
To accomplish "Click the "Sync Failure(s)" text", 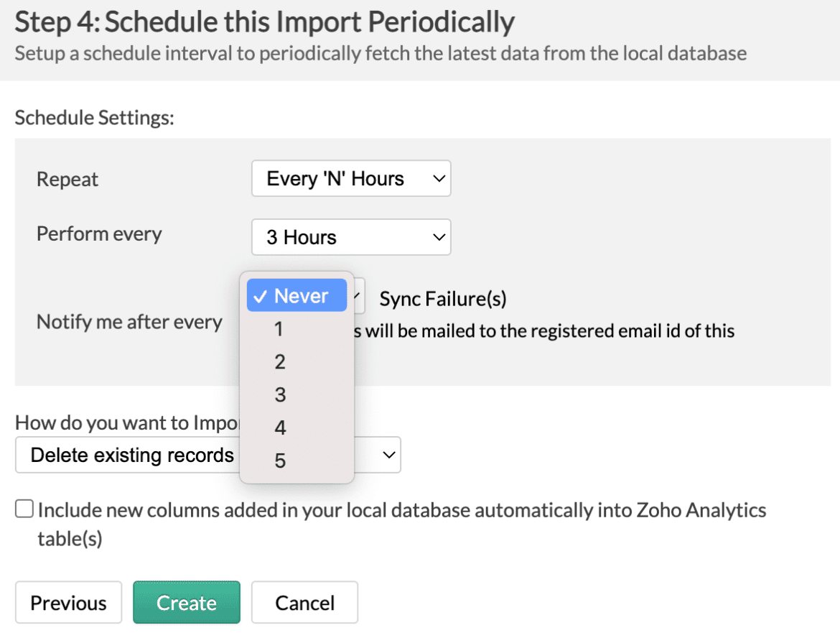I will (x=443, y=299).
